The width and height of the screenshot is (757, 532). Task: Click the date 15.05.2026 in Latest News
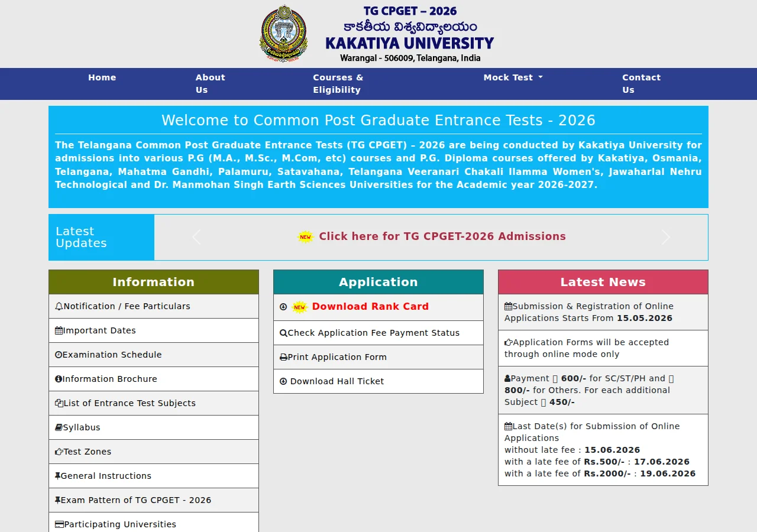click(645, 318)
